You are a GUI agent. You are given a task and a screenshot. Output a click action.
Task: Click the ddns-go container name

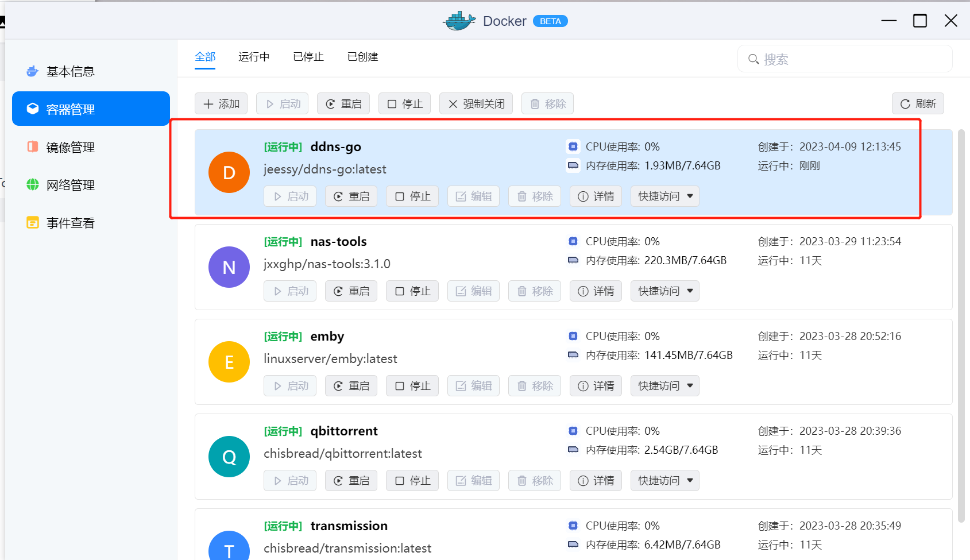pos(336,147)
